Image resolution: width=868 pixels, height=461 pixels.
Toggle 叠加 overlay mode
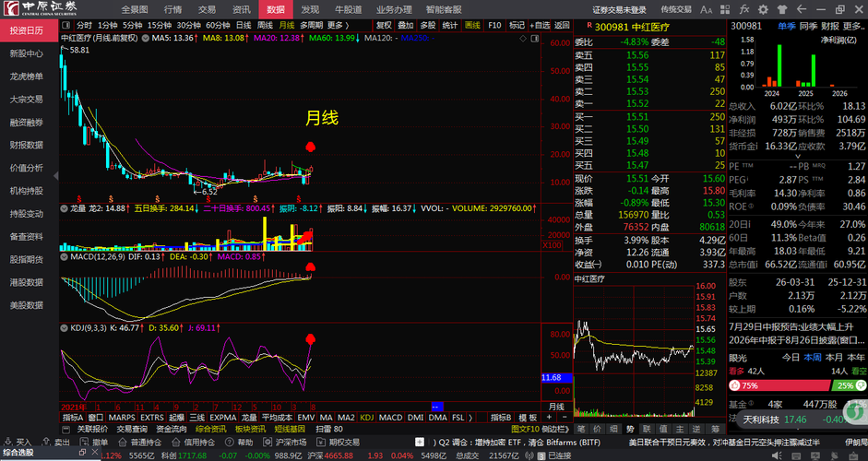(405, 26)
